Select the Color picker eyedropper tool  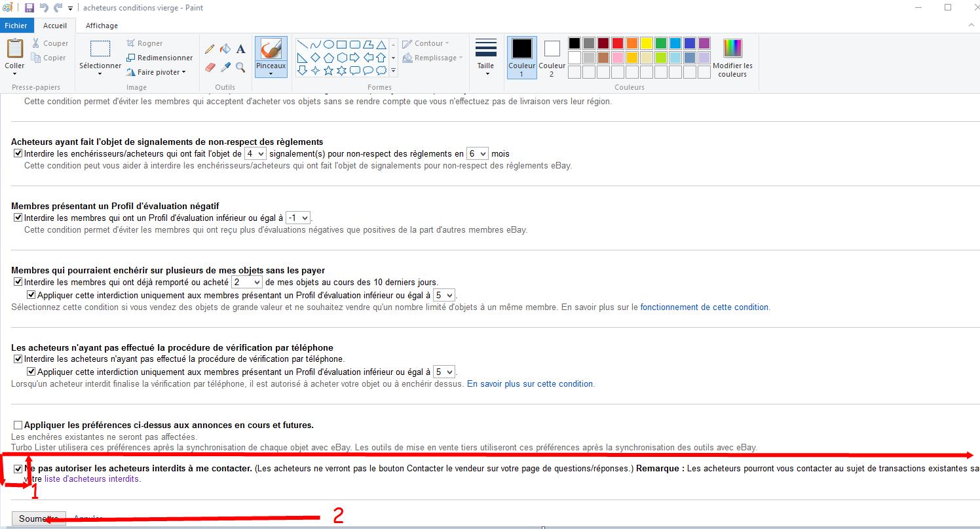225,67
